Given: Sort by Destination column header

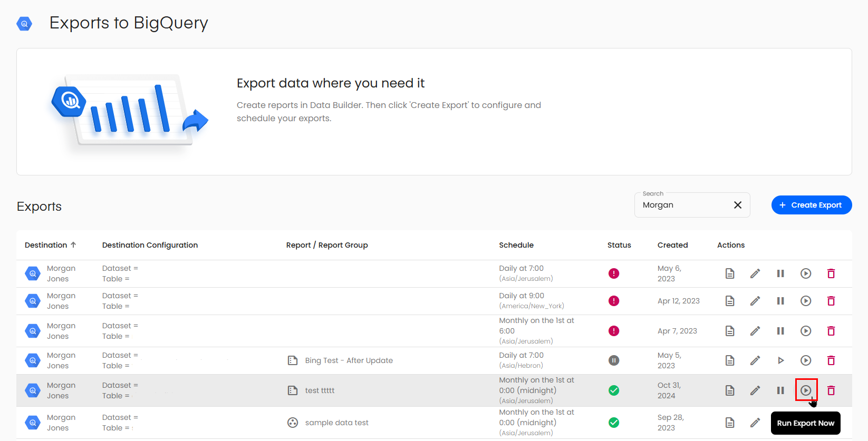Looking at the screenshot, I should (x=46, y=245).
